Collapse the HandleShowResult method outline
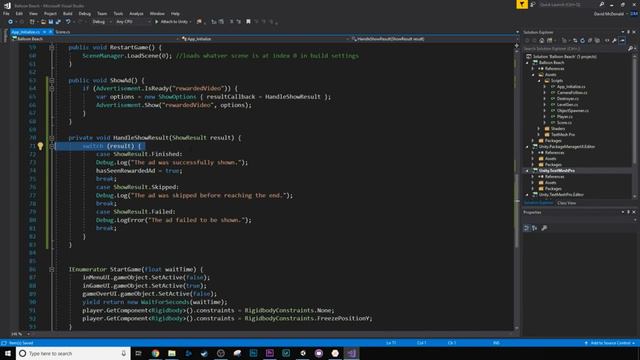This screenshot has width=640, height=360. pos(51,138)
